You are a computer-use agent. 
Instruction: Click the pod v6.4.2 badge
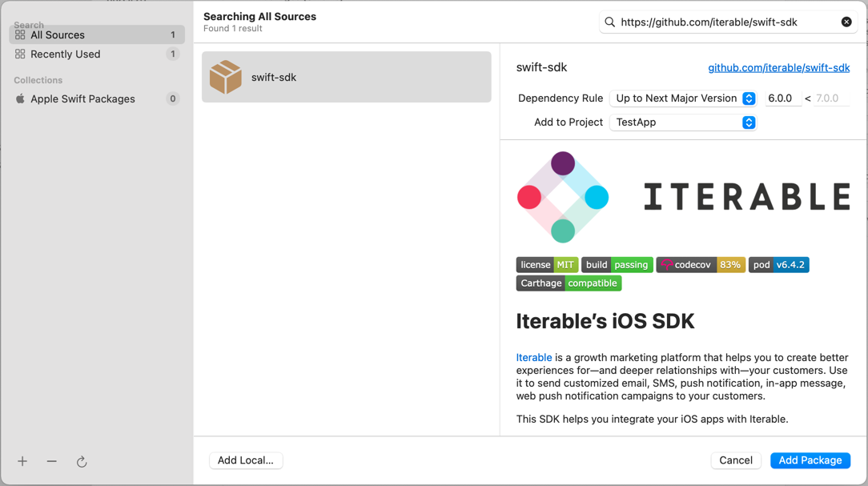point(779,264)
